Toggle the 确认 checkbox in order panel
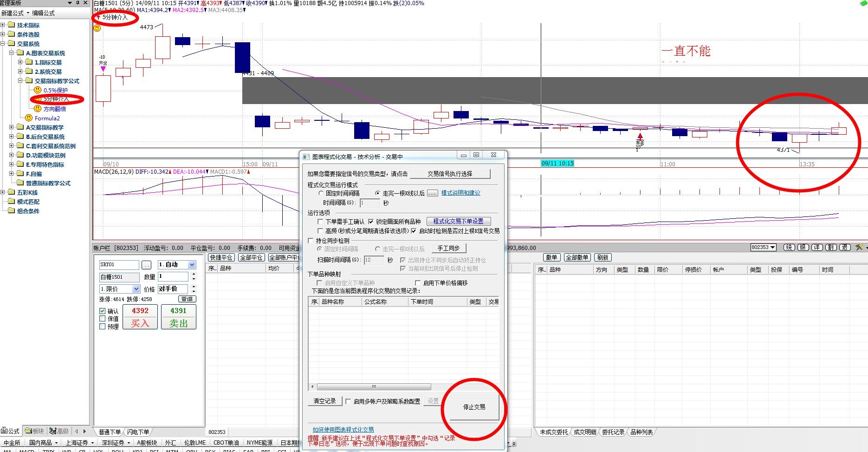The height and width of the screenshot is (452, 868). click(x=102, y=311)
